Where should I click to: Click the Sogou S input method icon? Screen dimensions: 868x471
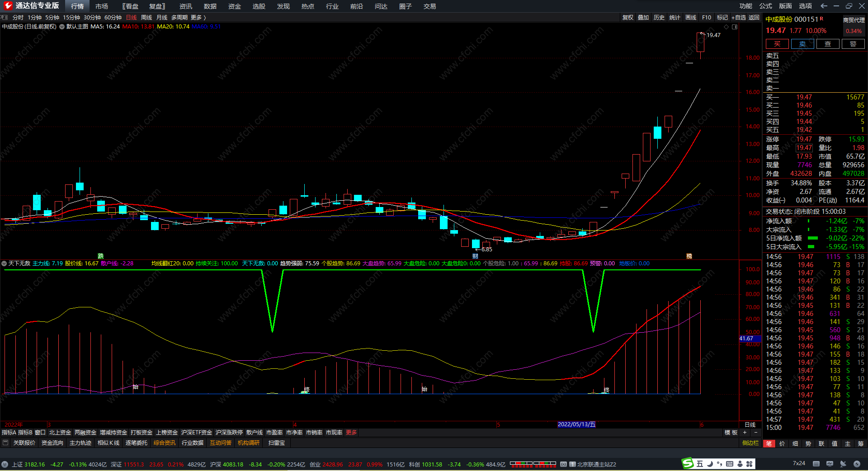[x=688, y=463]
